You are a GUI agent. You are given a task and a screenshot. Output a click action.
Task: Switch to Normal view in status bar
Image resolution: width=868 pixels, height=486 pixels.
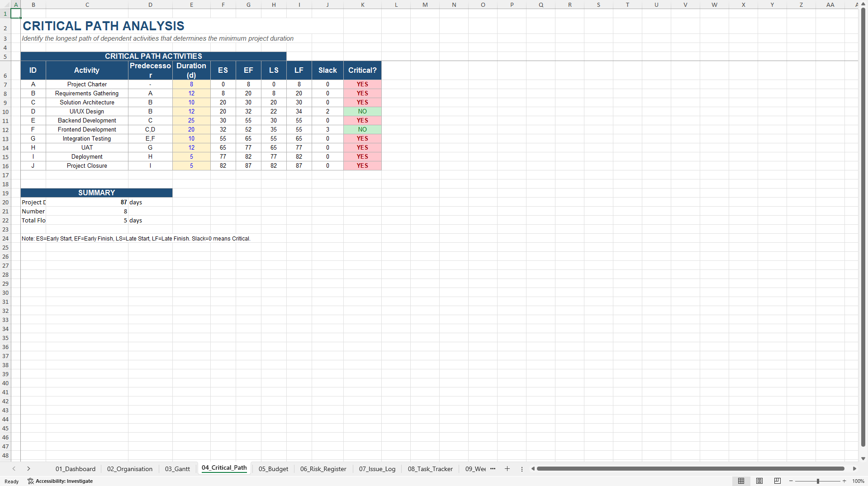[x=741, y=481]
